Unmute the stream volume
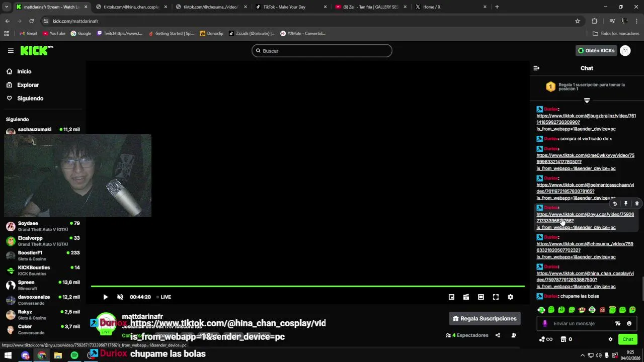The image size is (644, 362). click(120, 297)
